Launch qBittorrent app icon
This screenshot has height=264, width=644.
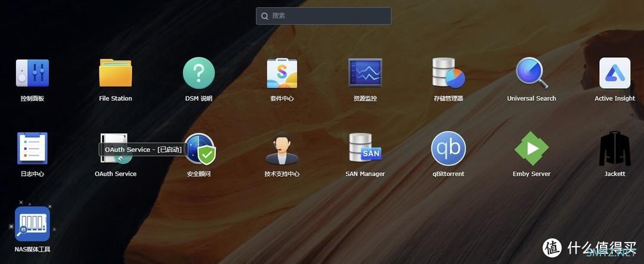click(x=448, y=148)
